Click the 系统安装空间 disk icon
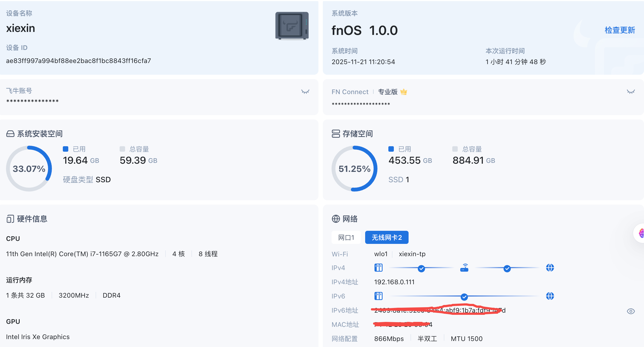The width and height of the screenshot is (644, 347). click(10, 134)
